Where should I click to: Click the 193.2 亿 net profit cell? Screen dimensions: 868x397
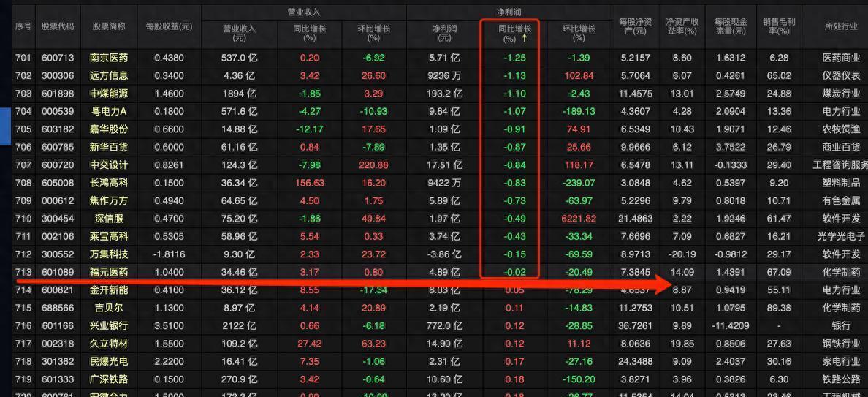click(444, 94)
